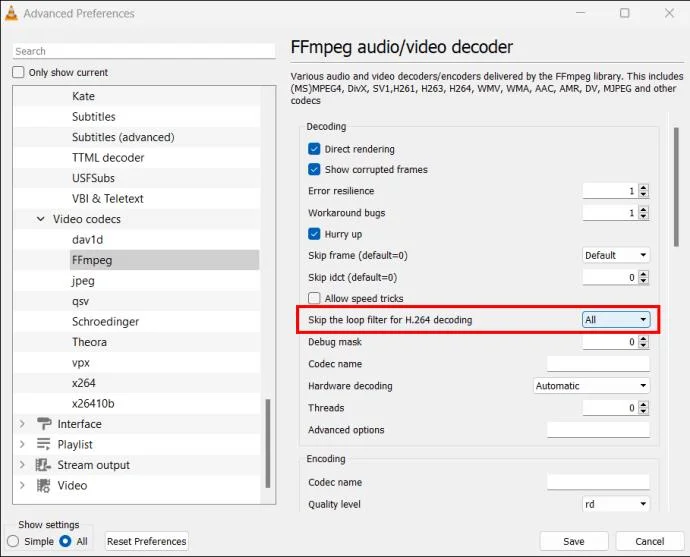
Task: Click the Save button
Action: pos(574,541)
